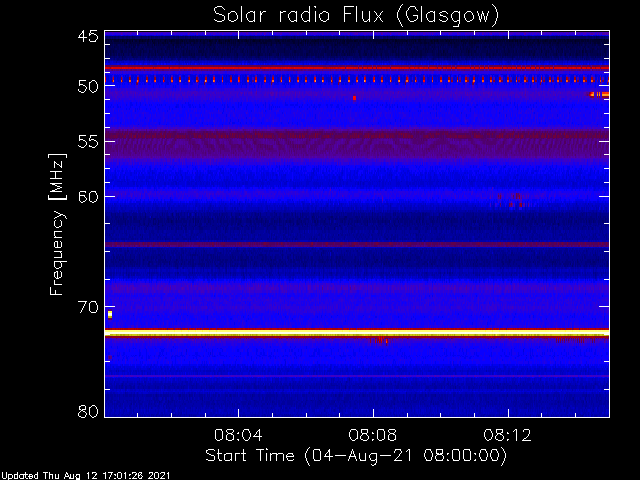The height and width of the screenshot is (480, 640).
Task: Click the 60 MHz frequency axis label
Action: (x=88, y=196)
